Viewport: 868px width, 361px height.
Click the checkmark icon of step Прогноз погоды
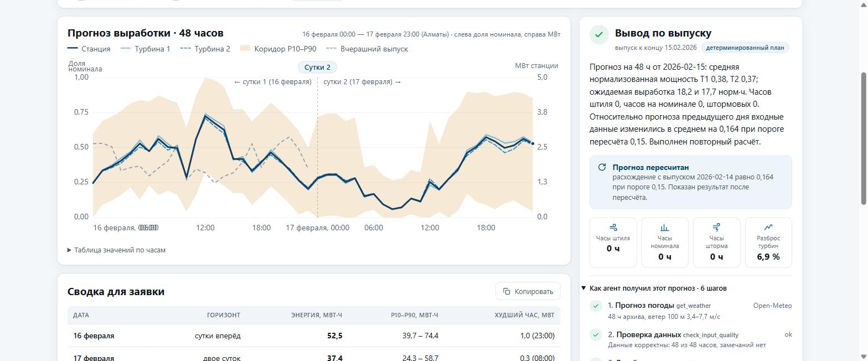coord(596,306)
